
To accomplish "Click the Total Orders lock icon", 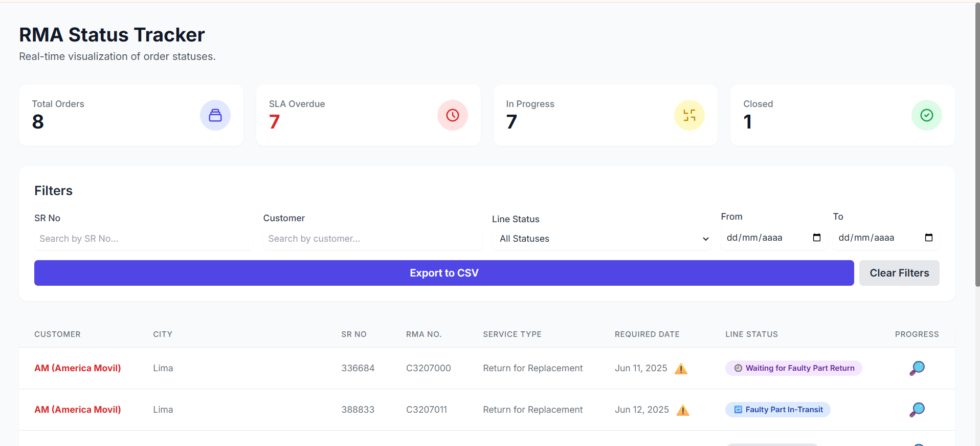I will (215, 115).
